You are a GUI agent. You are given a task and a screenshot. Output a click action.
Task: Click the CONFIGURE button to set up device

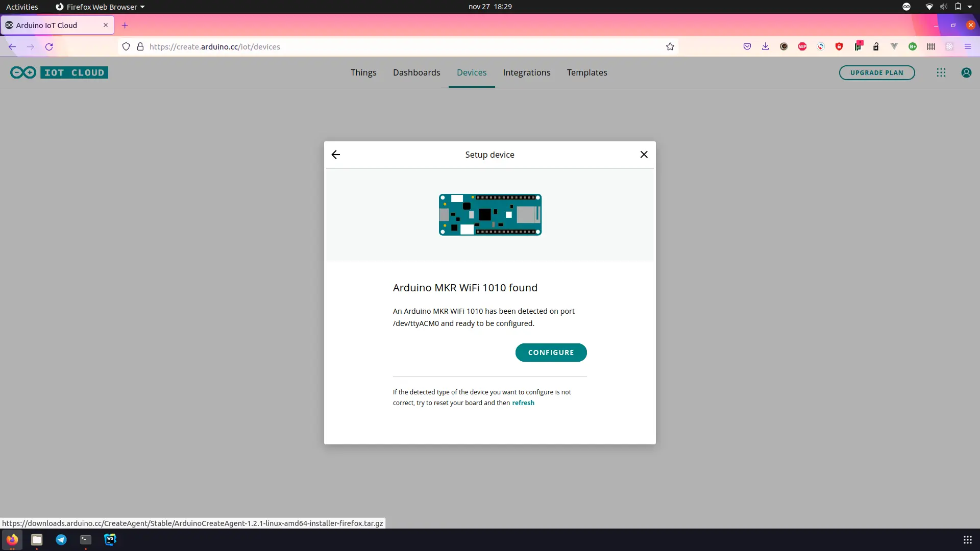(x=551, y=353)
